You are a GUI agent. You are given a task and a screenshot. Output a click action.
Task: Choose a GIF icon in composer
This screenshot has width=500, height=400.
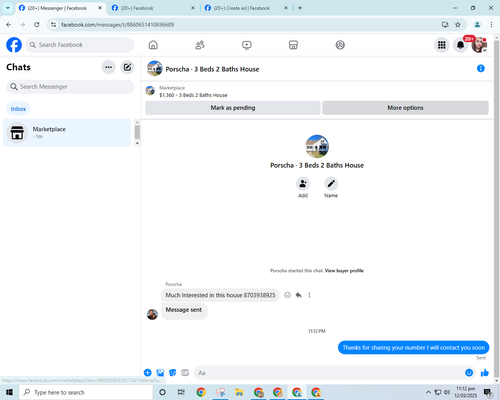pos(185,373)
